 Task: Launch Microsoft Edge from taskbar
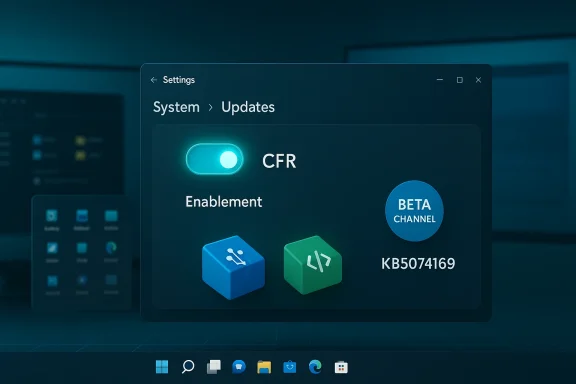(315, 366)
